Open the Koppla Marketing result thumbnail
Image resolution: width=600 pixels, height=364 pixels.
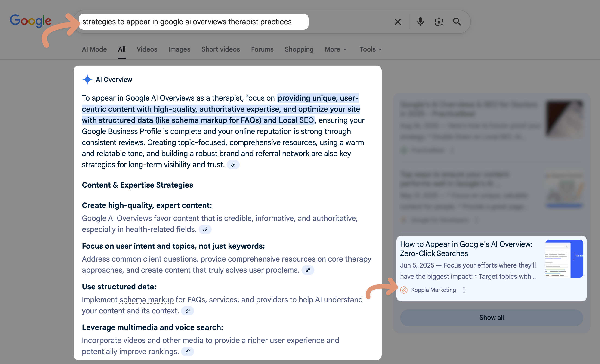pyautogui.click(x=564, y=259)
